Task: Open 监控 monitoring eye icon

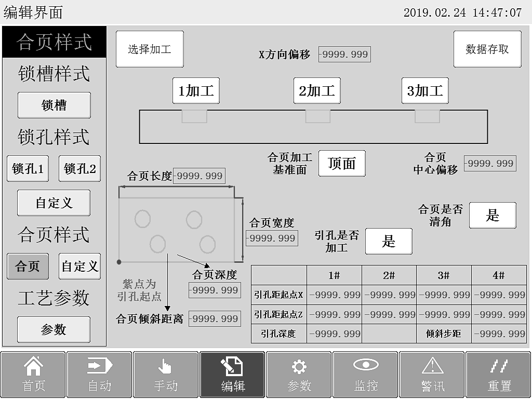Action: pyautogui.click(x=365, y=374)
